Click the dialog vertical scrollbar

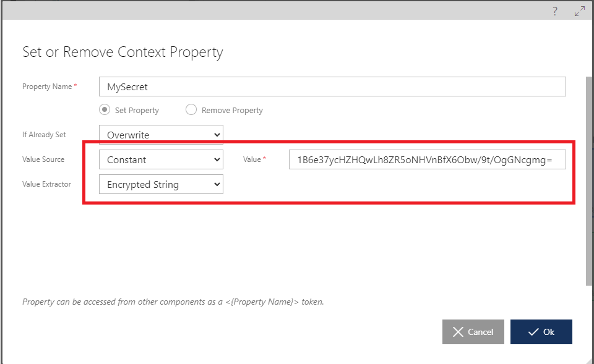pyautogui.click(x=588, y=181)
